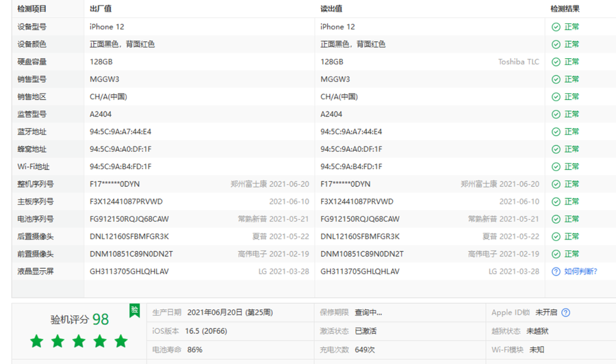Click the green check icon in 设备型号 row
This screenshot has height=364, width=616.
pos(556,27)
